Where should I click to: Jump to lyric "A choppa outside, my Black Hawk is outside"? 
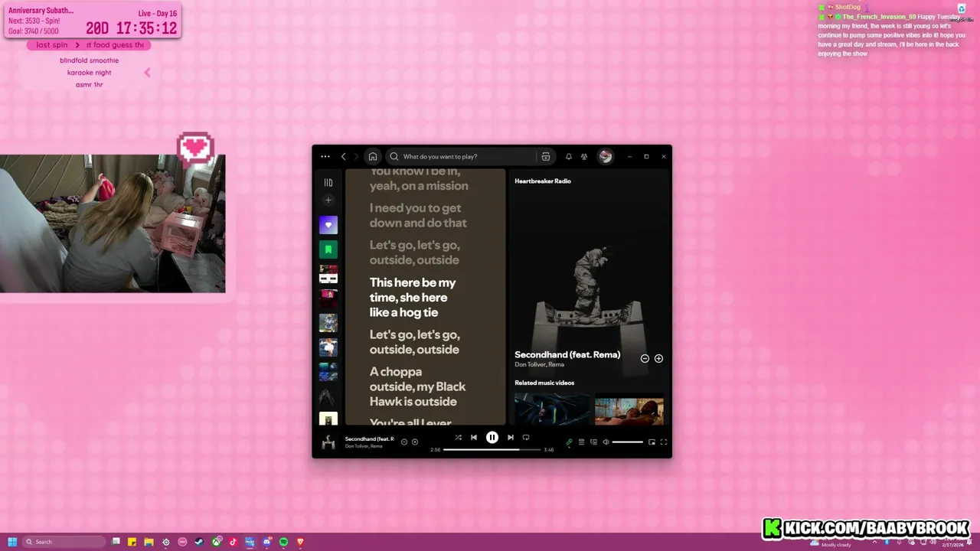pos(417,386)
